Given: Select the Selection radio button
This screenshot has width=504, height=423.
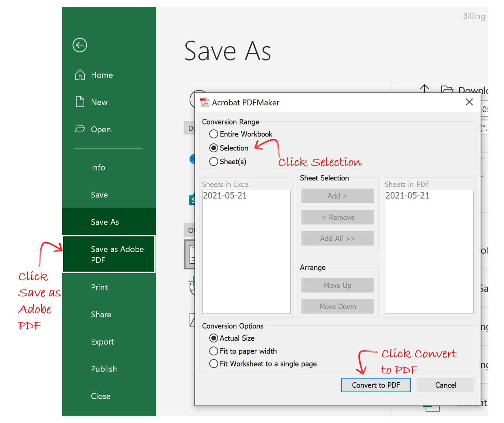Looking at the screenshot, I should click(x=214, y=148).
